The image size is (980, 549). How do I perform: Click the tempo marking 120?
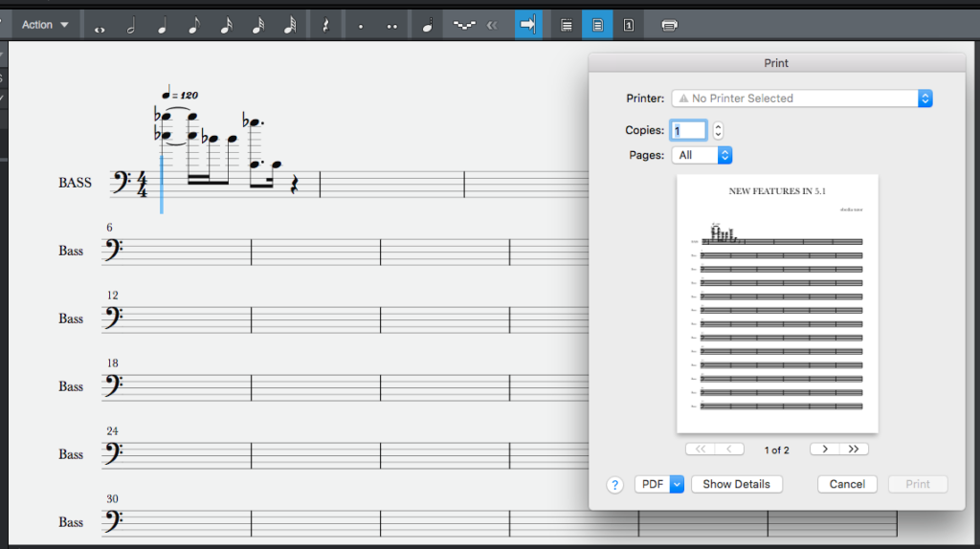180,95
